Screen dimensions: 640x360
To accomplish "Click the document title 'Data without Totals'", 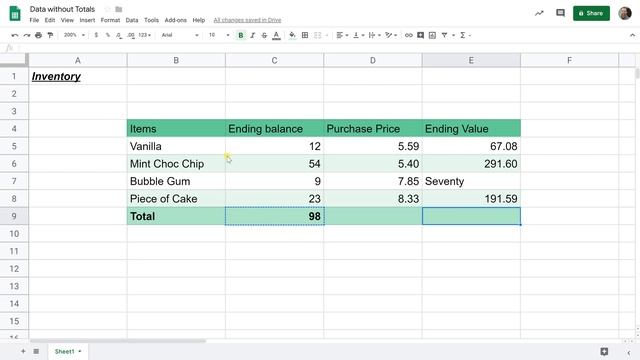I will [x=62, y=9].
